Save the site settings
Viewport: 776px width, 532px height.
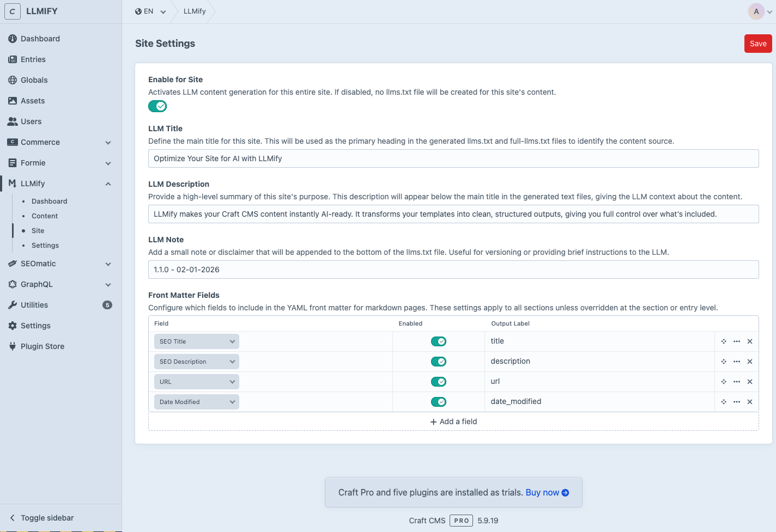758,44
